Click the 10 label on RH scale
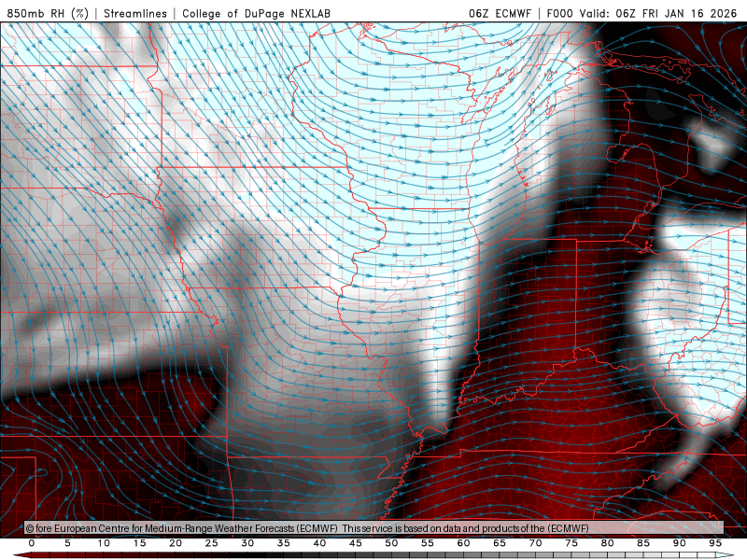 (104, 543)
